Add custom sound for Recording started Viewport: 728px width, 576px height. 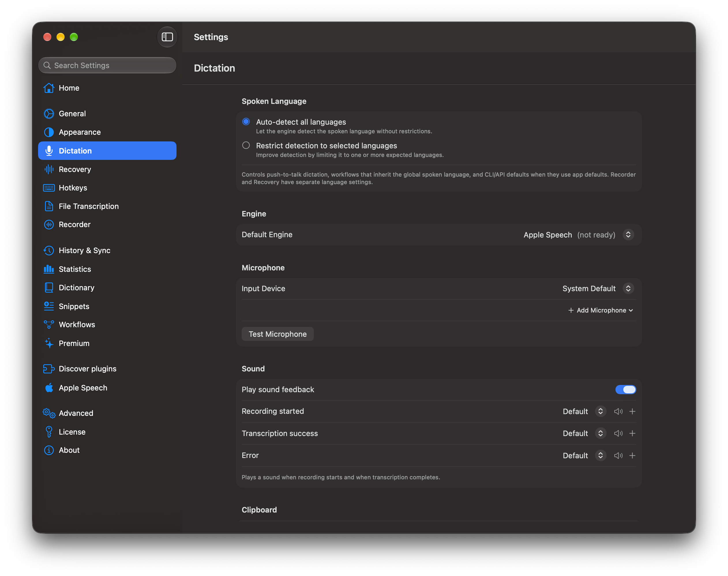click(632, 412)
